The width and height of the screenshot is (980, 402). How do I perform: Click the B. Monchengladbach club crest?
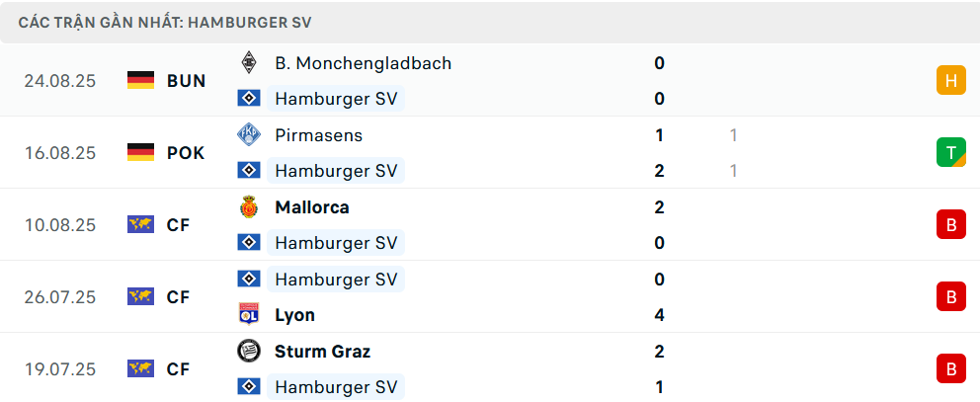pos(249,63)
